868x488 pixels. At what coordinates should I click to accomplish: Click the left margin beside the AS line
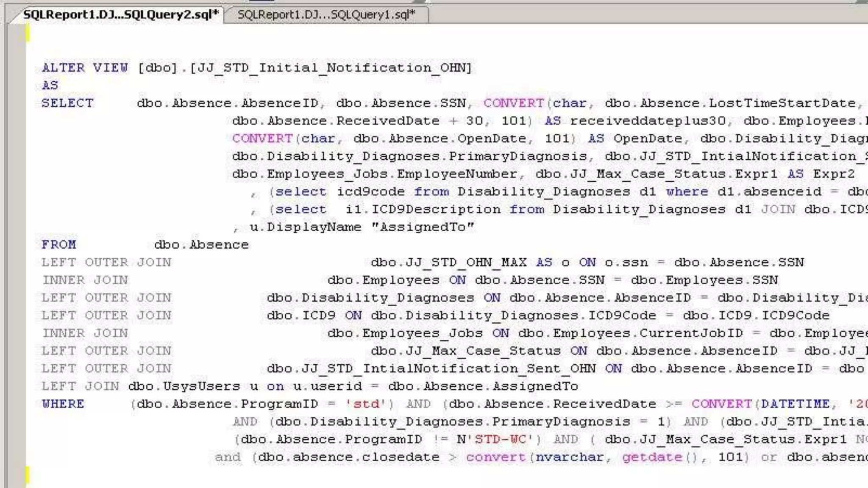(17, 86)
